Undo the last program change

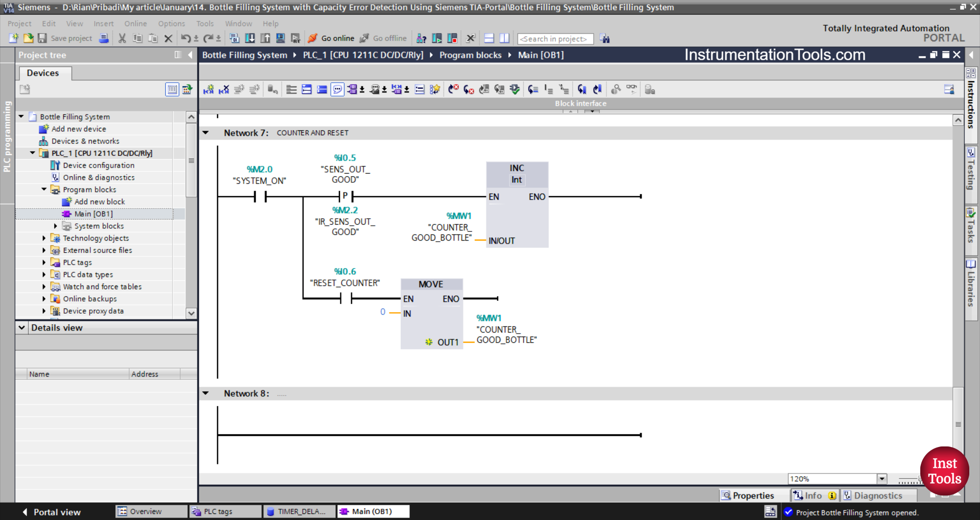[x=187, y=38]
